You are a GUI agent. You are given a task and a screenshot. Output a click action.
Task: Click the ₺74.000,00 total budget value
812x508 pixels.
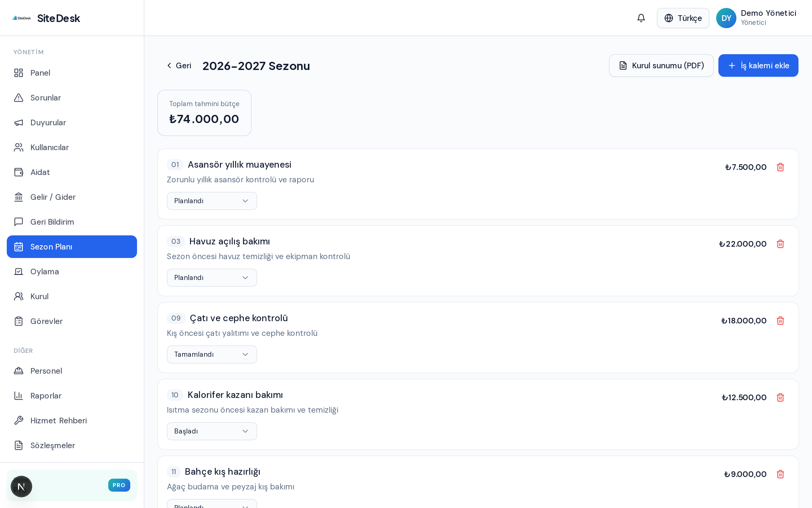(204, 119)
